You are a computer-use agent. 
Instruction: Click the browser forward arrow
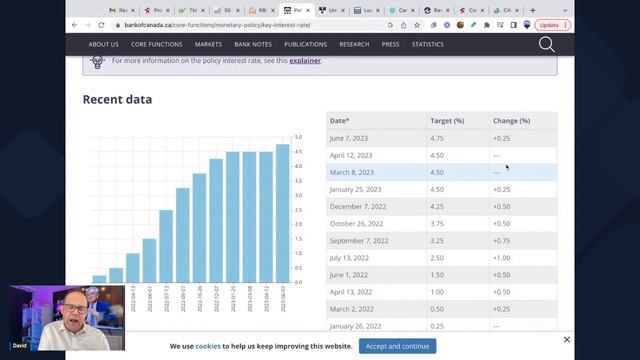[x=88, y=25]
